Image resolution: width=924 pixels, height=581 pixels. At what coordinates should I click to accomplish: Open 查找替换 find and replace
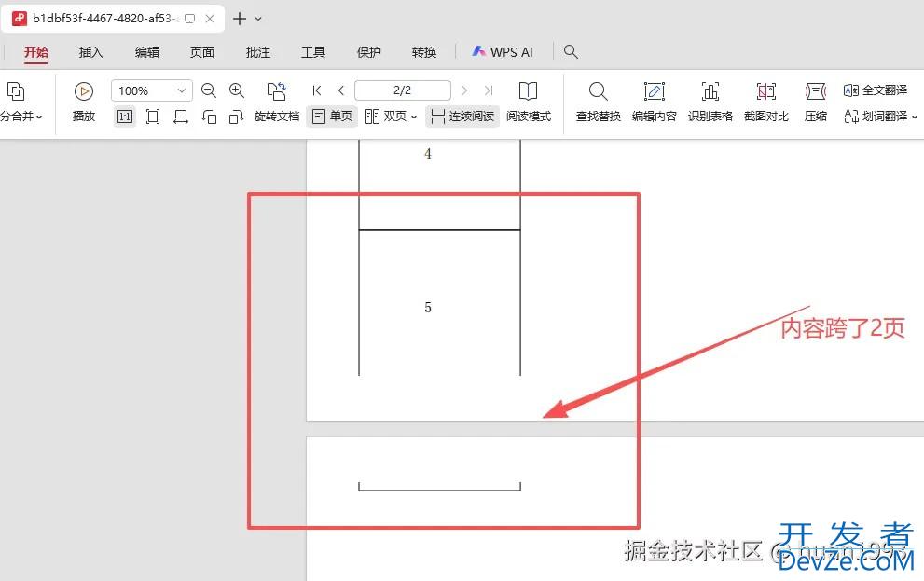[x=598, y=91]
